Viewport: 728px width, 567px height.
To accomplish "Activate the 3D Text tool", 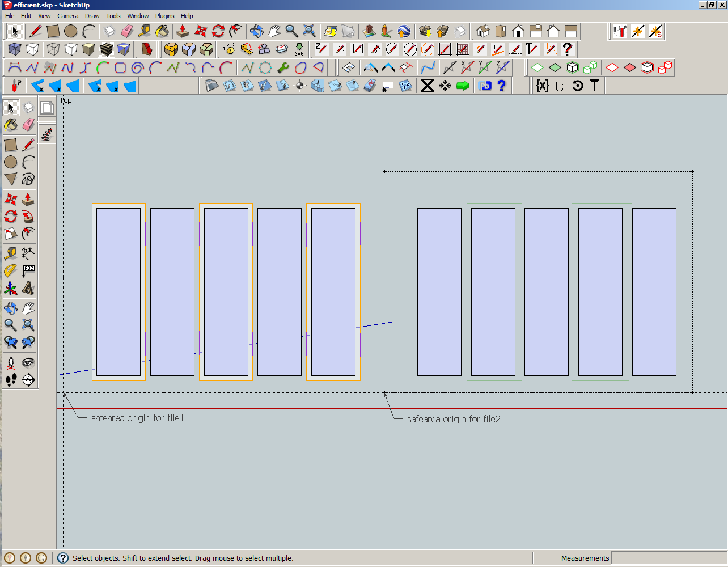I will point(28,289).
